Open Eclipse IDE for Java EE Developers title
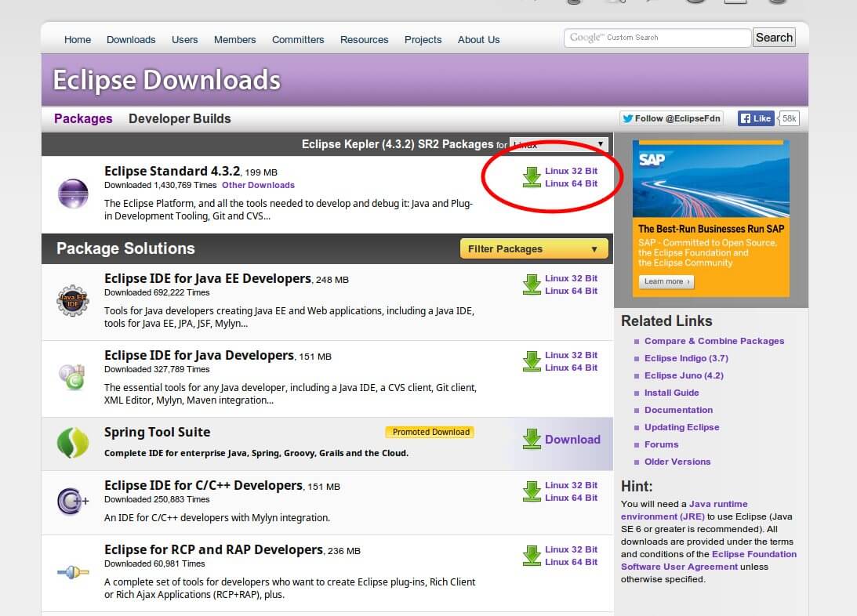Image resolution: width=857 pixels, height=616 pixels. [x=208, y=278]
